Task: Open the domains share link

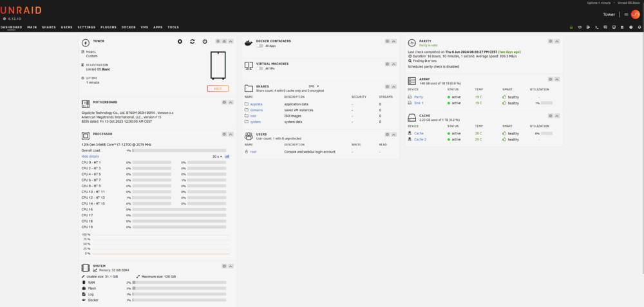Action: click(x=256, y=110)
